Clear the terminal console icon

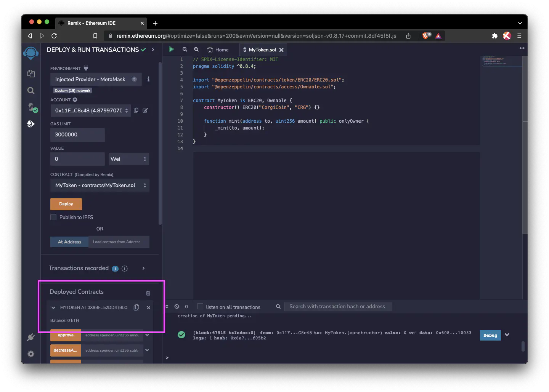pos(177,306)
